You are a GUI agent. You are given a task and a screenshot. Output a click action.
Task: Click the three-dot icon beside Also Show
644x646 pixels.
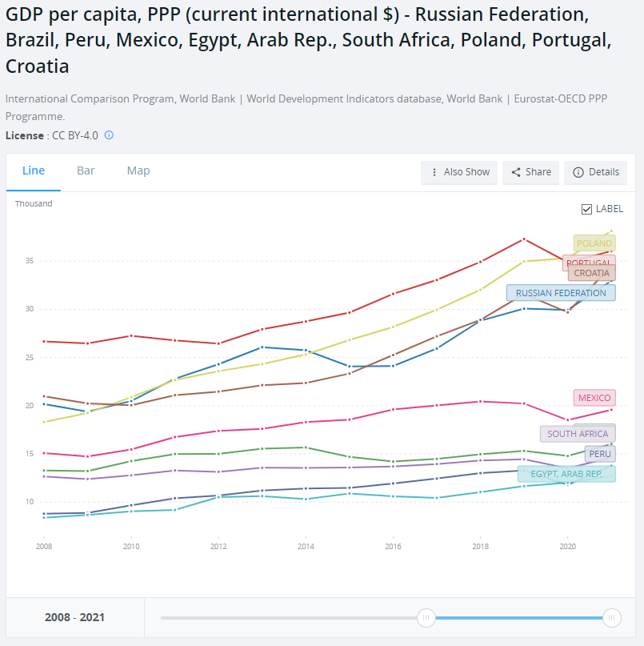(434, 172)
